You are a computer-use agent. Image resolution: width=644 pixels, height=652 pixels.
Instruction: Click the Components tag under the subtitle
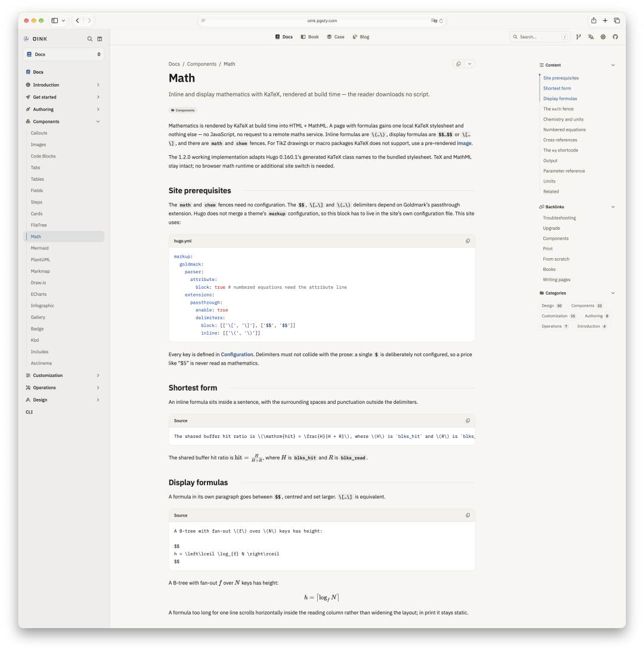pyautogui.click(x=183, y=110)
